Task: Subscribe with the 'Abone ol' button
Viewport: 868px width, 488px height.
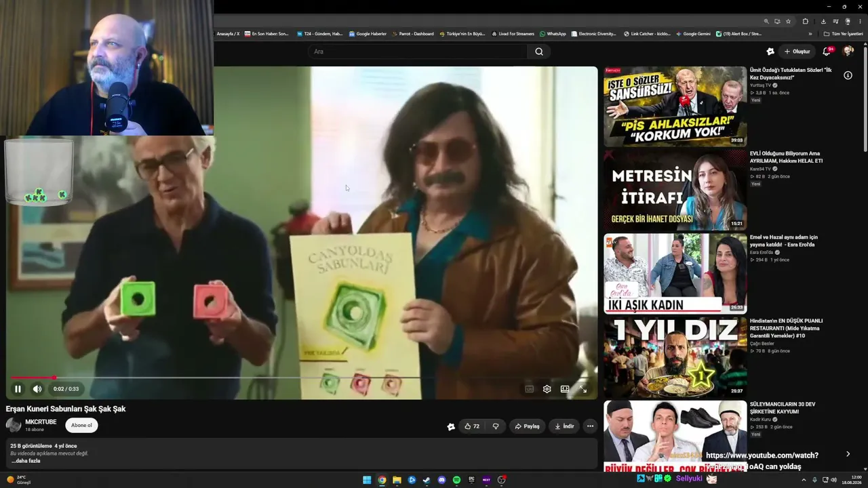Action: 81,426
